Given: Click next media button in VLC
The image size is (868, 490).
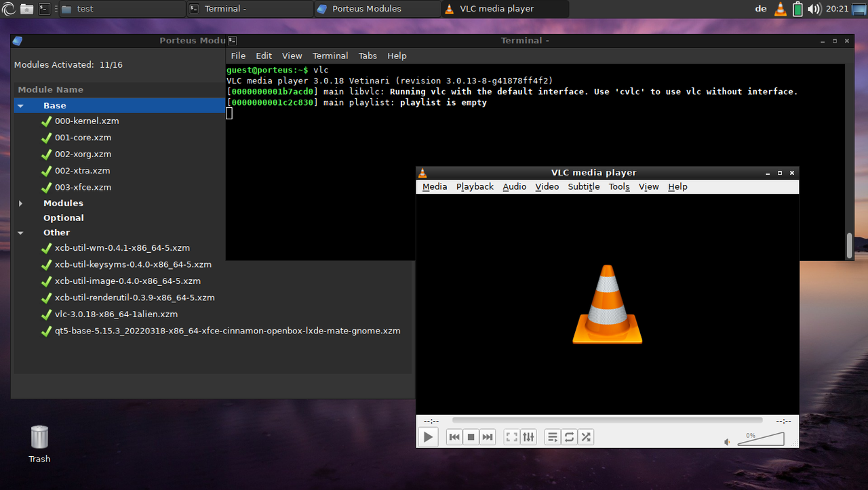Looking at the screenshot, I should coord(487,437).
